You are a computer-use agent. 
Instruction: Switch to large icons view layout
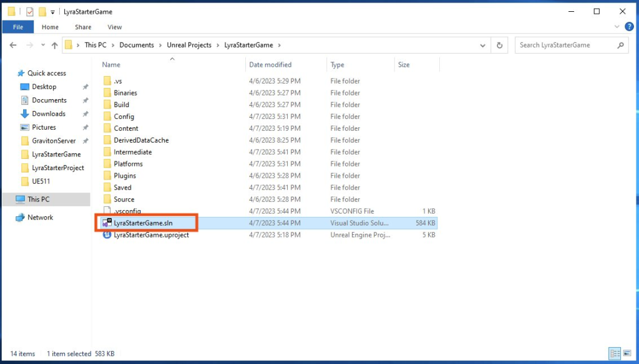(x=628, y=353)
